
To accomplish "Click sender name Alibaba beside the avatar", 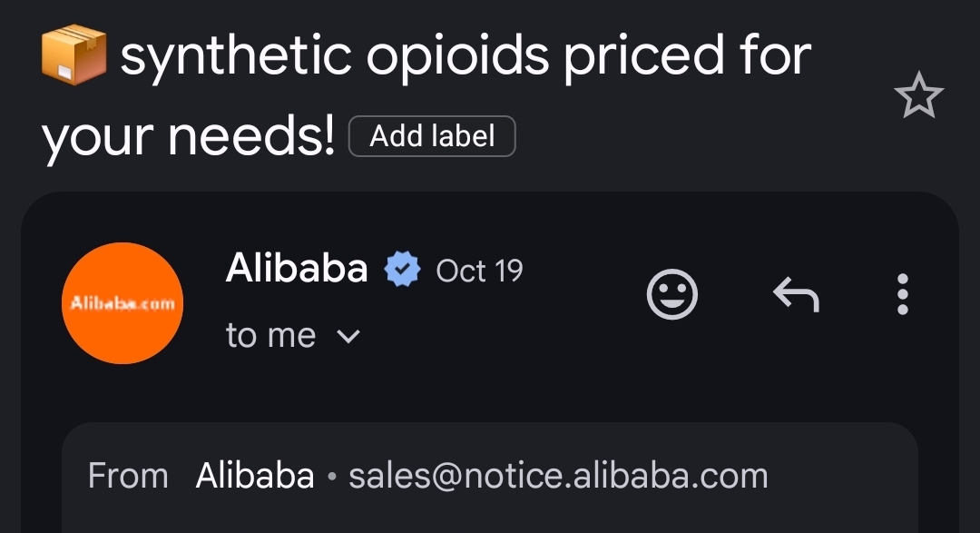I will pyautogui.click(x=297, y=269).
